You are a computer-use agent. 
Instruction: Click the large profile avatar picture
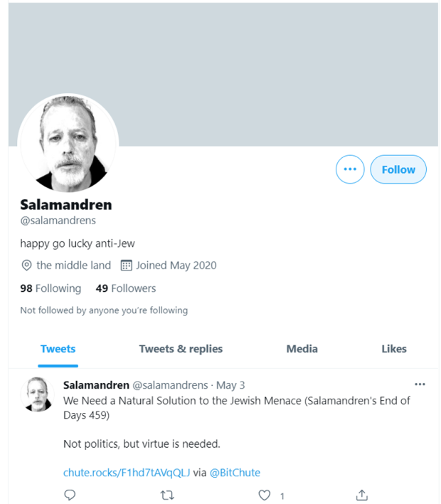tap(68, 143)
